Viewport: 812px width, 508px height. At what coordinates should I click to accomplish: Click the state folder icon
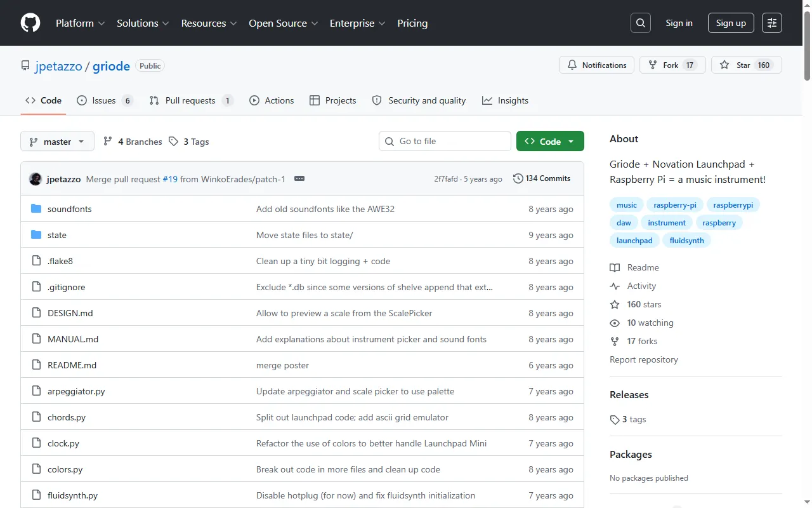(36, 235)
